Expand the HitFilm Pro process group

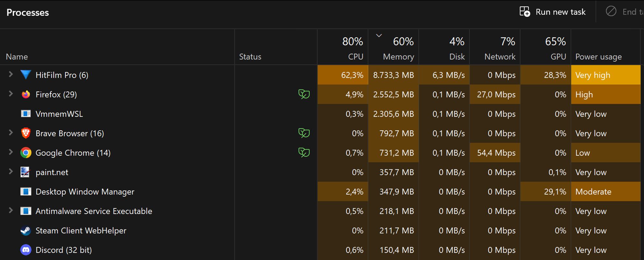(x=11, y=74)
